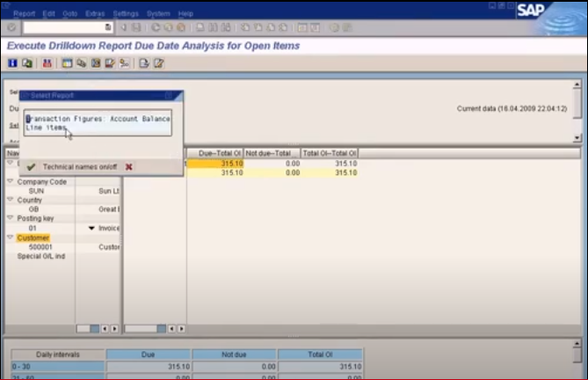The height and width of the screenshot is (380, 588).
Task: Select country GB row
Action: click(33, 209)
